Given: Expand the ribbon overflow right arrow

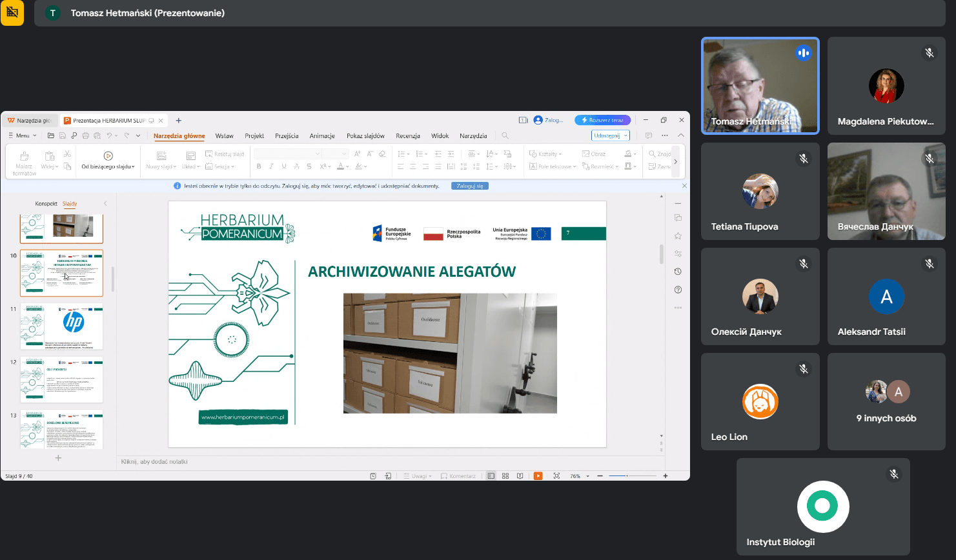Looking at the screenshot, I should click(x=676, y=161).
